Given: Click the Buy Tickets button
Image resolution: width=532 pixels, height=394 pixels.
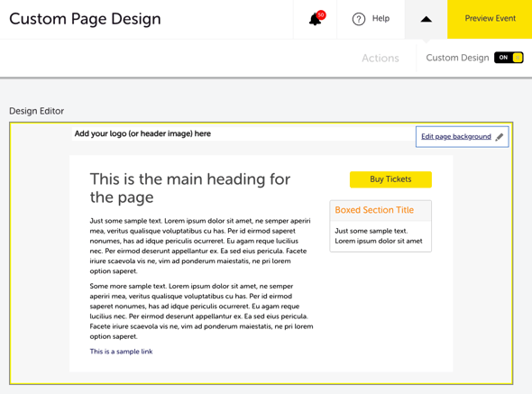Looking at the screenshot, I should [390, 179].
